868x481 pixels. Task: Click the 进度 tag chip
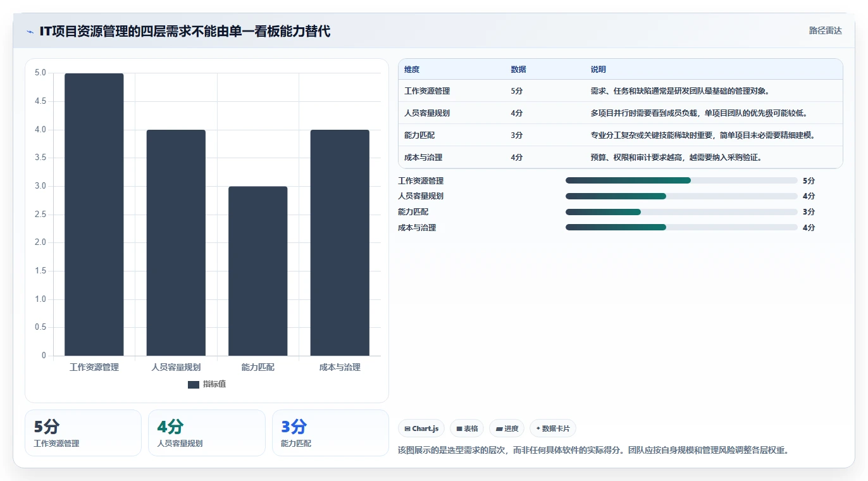coord(507,428)
